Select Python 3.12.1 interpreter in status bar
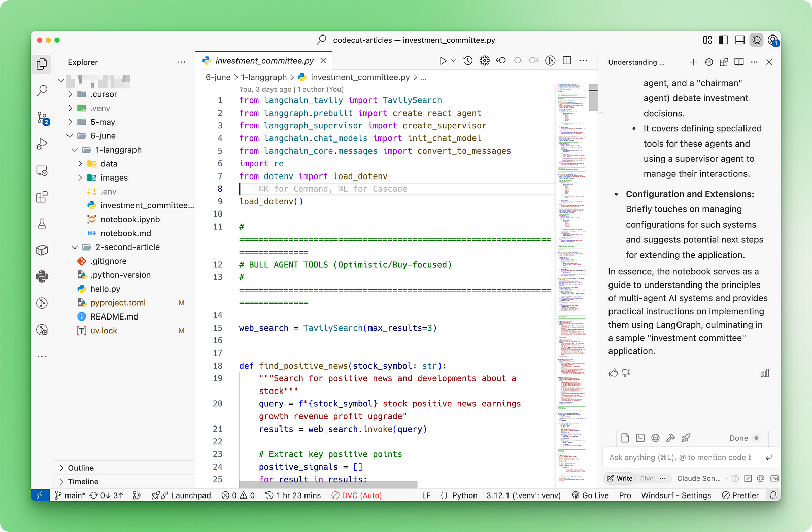Image resolution: width=812 pixels, height=532 pixels. pyautogui.click(x=523, y=495)
